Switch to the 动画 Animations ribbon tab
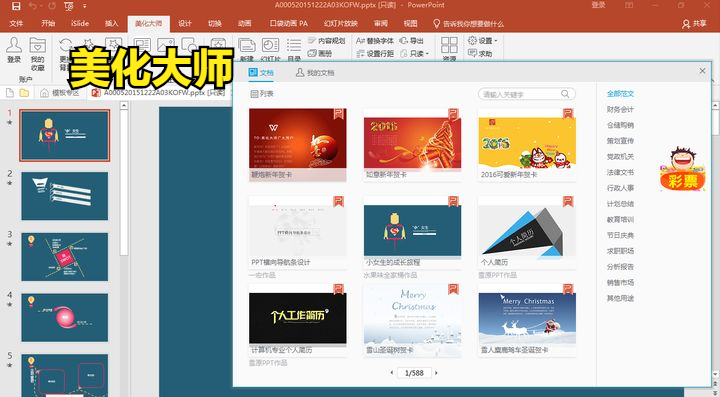 coord(244,23)
